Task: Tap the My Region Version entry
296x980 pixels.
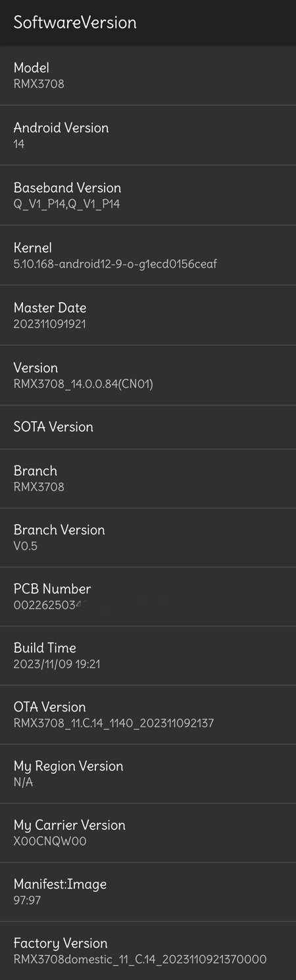Action: click(148, 773)
